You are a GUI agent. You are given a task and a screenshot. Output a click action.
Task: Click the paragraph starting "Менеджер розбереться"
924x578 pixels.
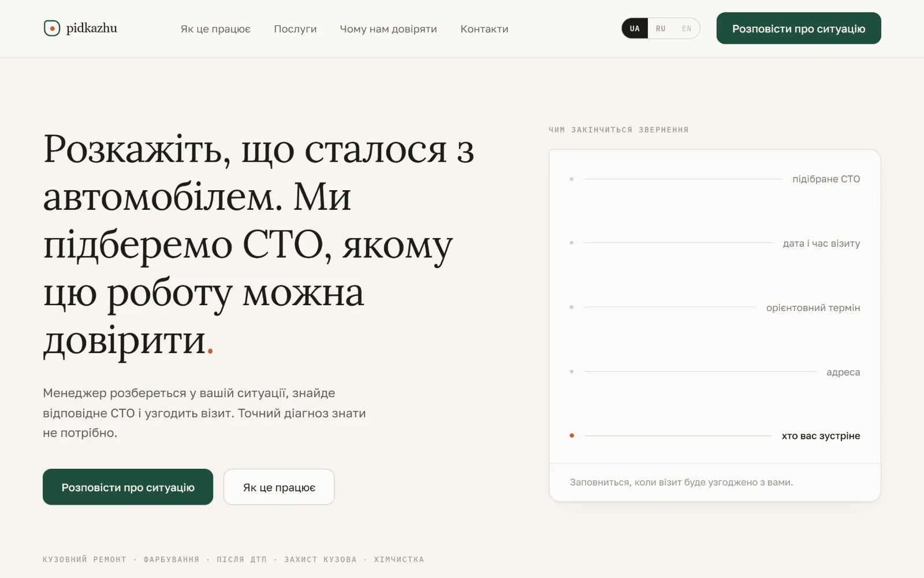click(204, 413)
